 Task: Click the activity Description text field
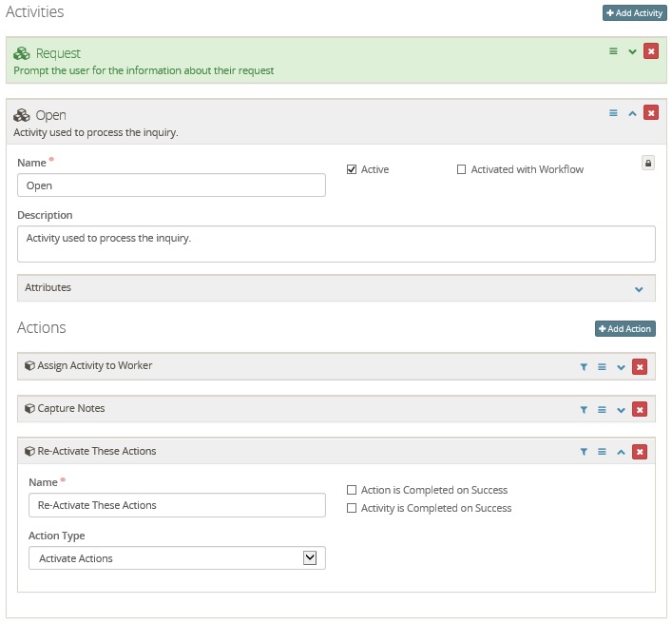pos(336,244)
